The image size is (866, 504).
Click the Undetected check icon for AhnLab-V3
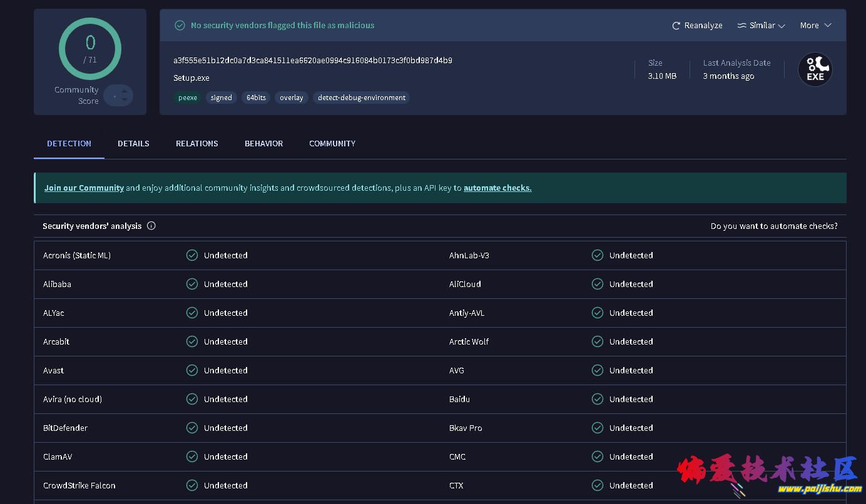(598, 255)
